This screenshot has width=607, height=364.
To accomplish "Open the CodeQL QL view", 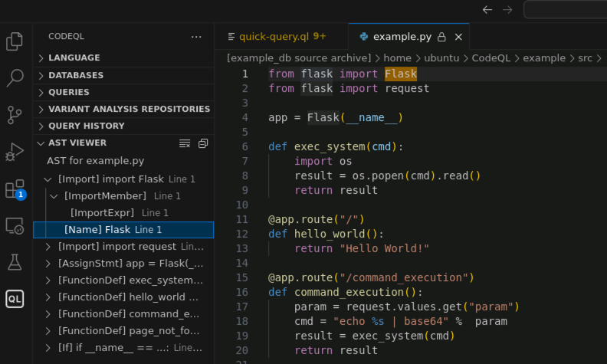I will coord(15,299).
